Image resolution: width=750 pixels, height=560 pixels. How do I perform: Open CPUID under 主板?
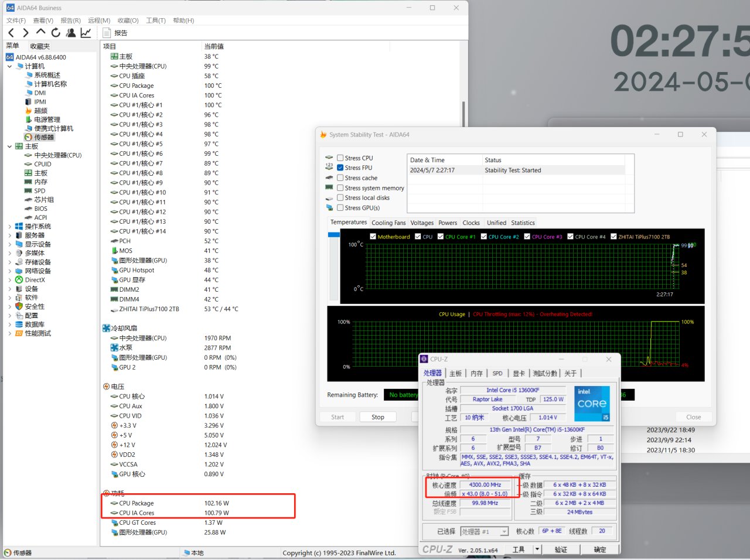pyautogui.click(x=43, y=164)
